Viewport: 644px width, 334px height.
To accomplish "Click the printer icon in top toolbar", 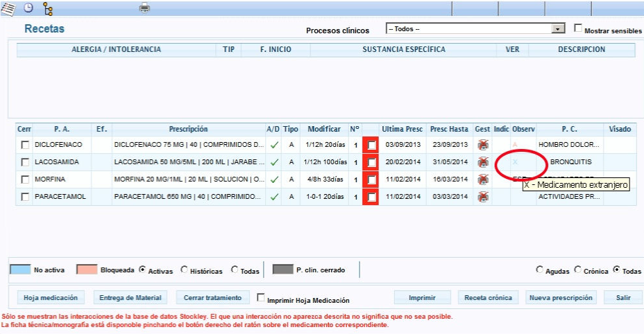I will pos(144,8).
